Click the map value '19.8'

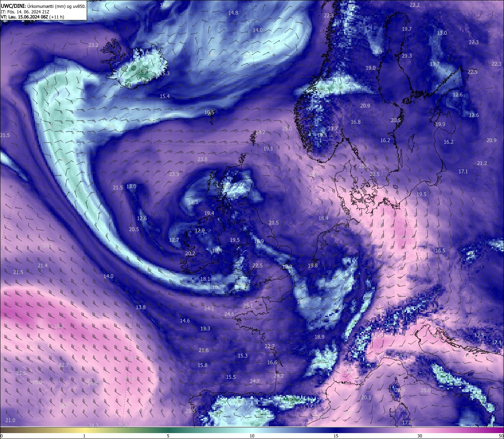[313, 266]
